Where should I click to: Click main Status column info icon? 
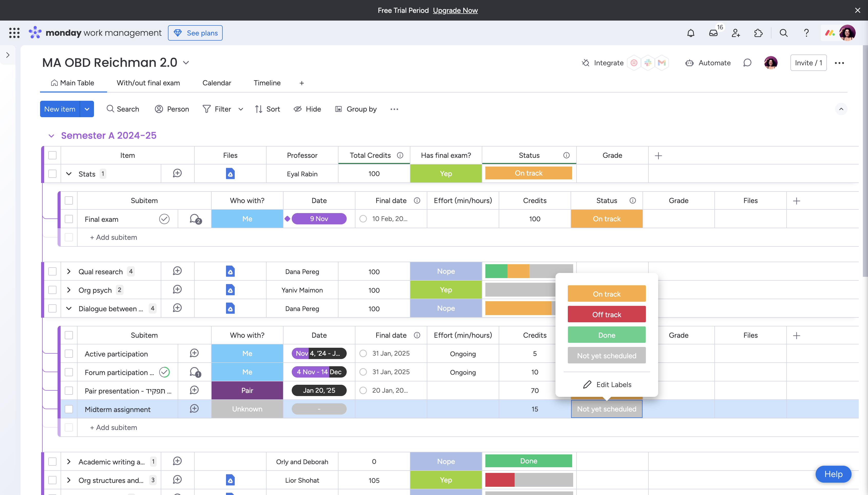pos(567,155)
